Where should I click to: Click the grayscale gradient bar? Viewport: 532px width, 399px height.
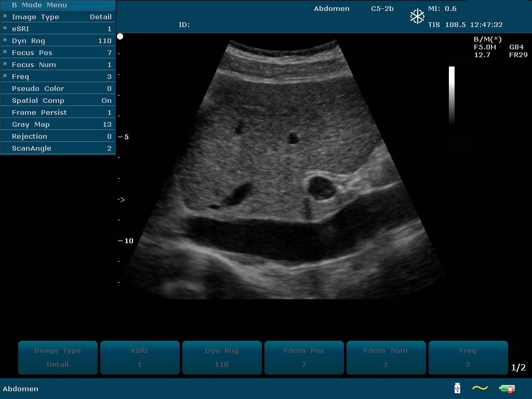tap(451, 96)
